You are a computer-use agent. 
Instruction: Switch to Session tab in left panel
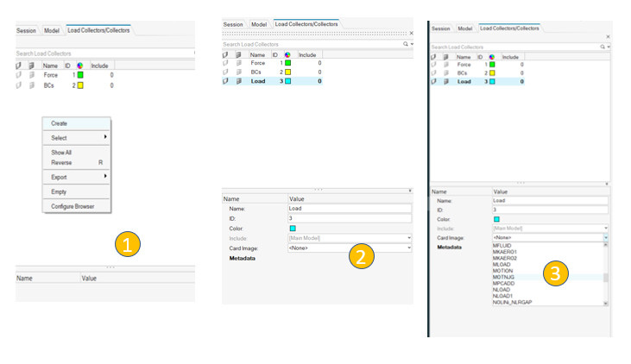pos(26,30)
